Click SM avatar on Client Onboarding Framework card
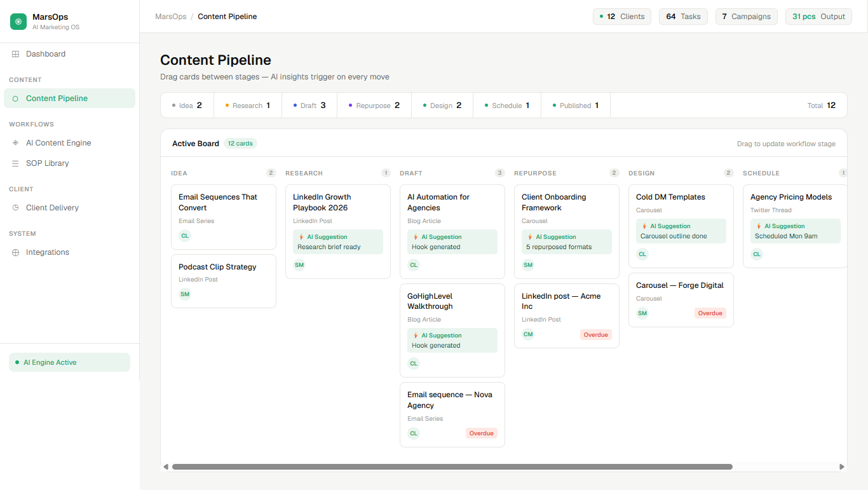 point(528,265)
